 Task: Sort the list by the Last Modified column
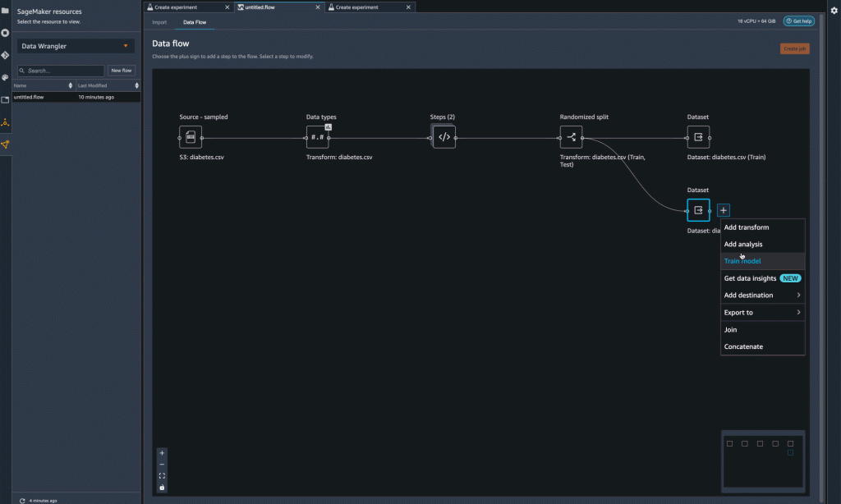click(x=108, y=85)
